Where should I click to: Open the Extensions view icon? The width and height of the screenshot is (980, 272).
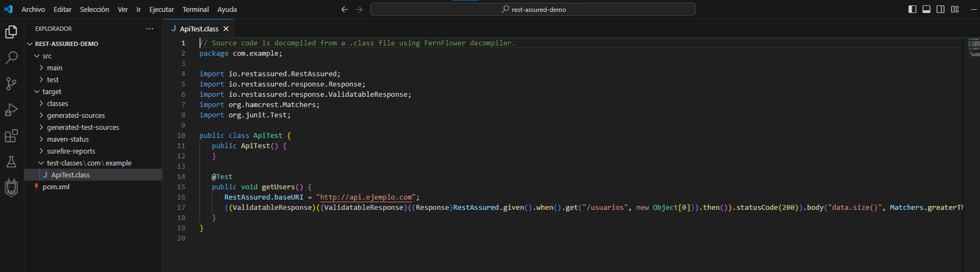click(x=11, y=136)
